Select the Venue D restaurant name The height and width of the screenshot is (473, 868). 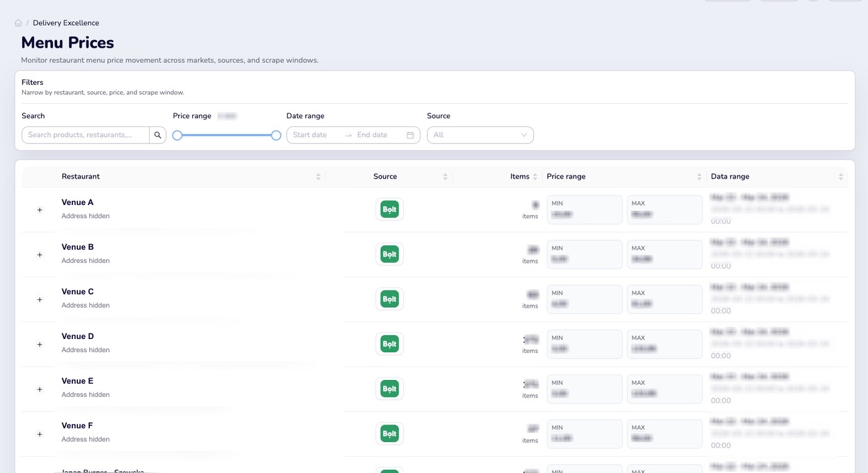pyautogui.click(x=78, y=337)
